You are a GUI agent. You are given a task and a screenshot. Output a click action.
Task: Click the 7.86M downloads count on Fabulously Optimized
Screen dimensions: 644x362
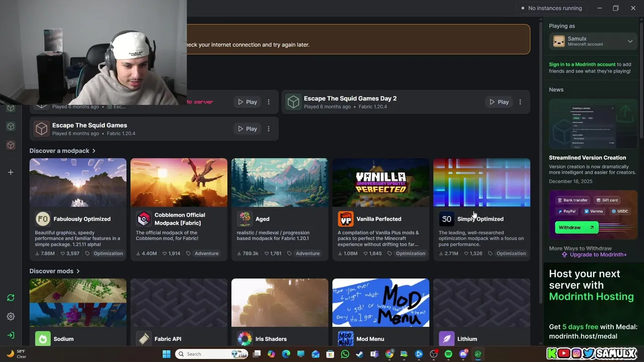44,253
